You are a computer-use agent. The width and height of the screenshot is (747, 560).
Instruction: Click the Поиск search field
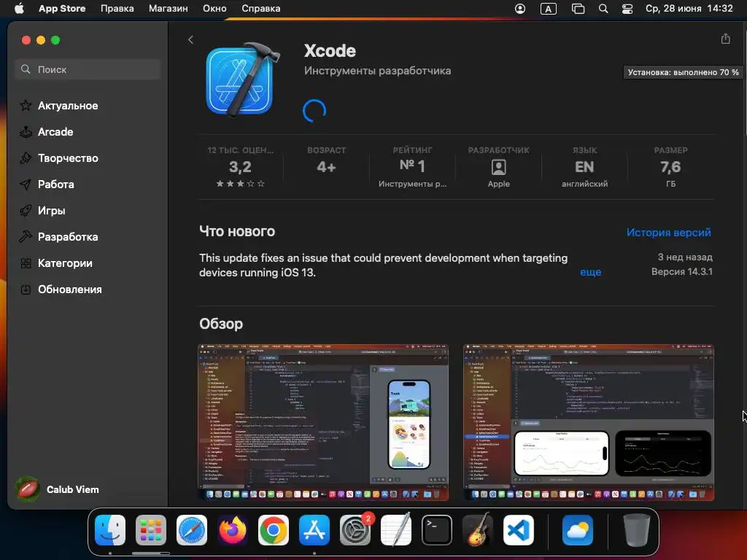(x=88, y=69)
